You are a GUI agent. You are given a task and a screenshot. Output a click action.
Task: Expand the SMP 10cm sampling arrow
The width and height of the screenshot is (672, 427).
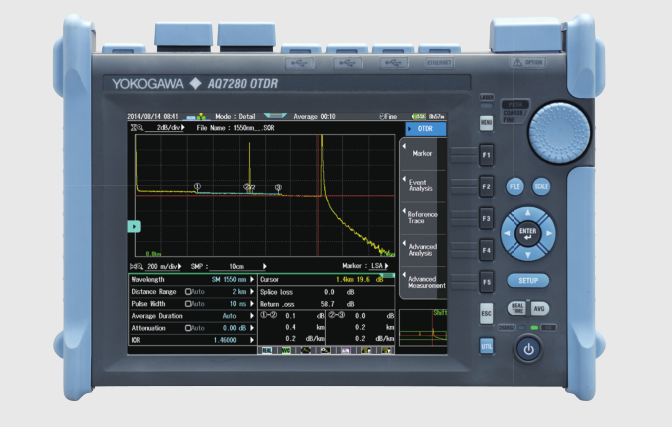pos(265,266)
